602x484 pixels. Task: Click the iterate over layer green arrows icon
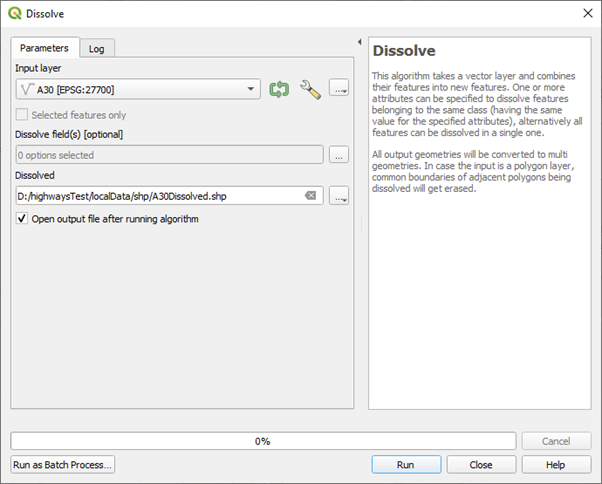point(279,90)
